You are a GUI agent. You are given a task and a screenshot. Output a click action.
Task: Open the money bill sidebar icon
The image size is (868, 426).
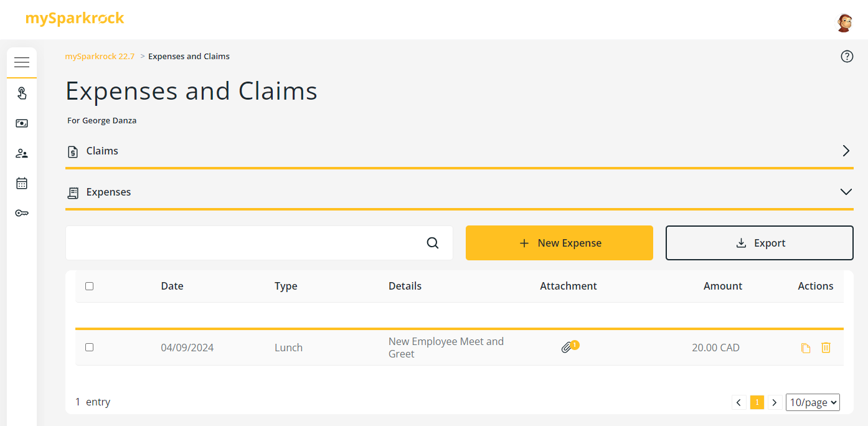pyautogui.click(x=22, y=123)
